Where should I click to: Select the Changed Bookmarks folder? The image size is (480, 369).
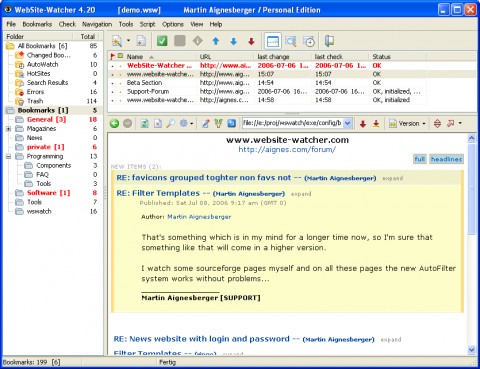coord(48,55)
